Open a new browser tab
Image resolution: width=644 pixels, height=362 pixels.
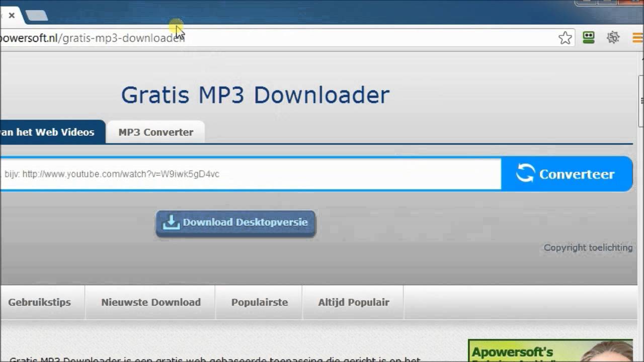pyautogui.click(x=36, y=16)
